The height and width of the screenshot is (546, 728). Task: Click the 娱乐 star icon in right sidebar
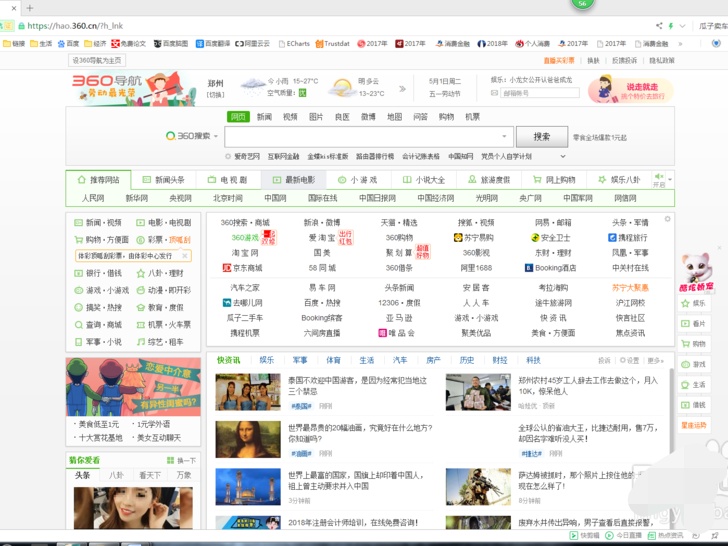point(694,303)
